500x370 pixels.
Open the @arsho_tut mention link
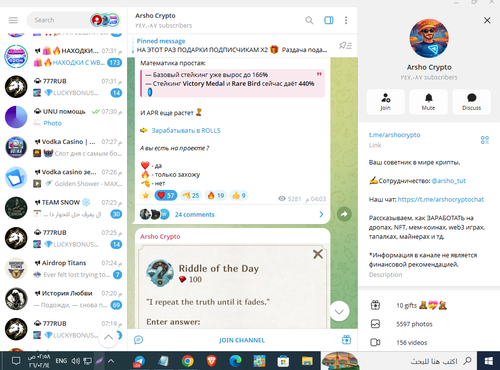(449, 181)
